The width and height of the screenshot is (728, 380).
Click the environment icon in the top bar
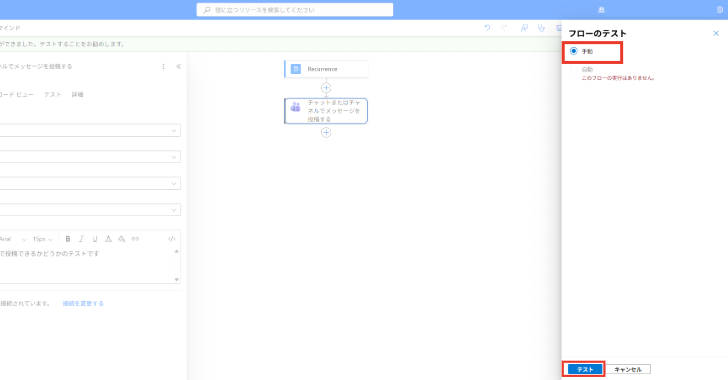click(601, 10)
